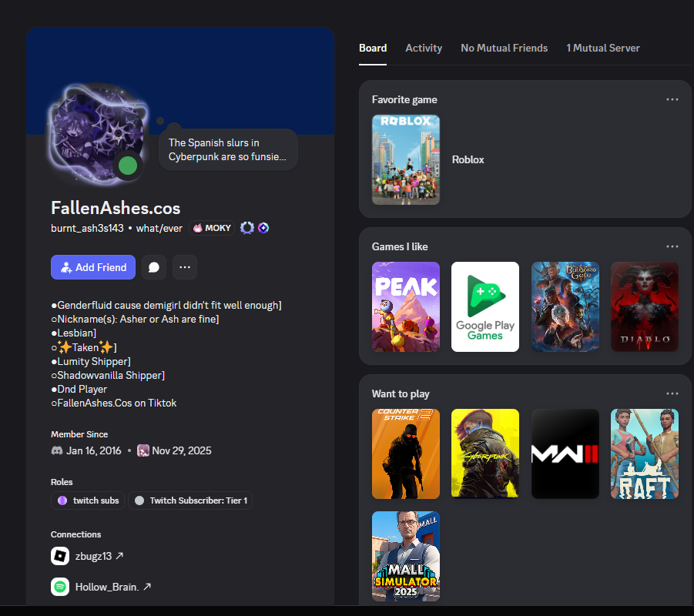The height and width of the screenshot is (616, 694).
Task: Click the Roblox connection icon
Action: click(x=60, y=556)
